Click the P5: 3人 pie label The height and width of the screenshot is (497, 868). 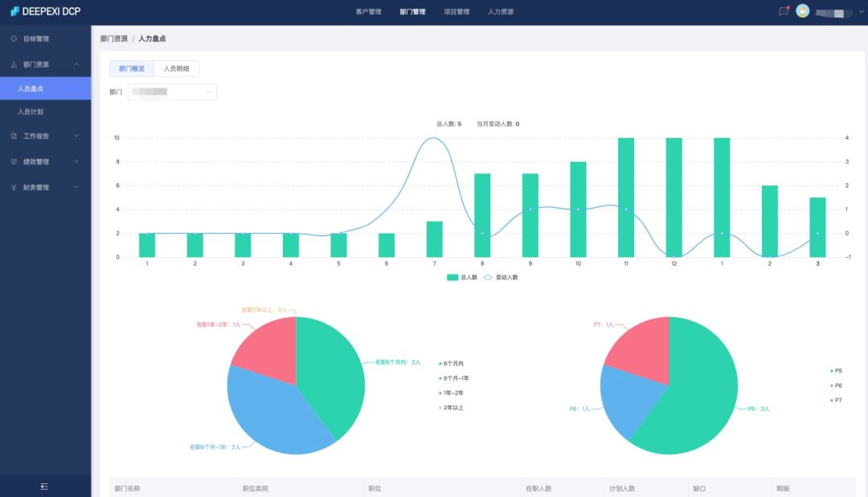tap(759, 409)
